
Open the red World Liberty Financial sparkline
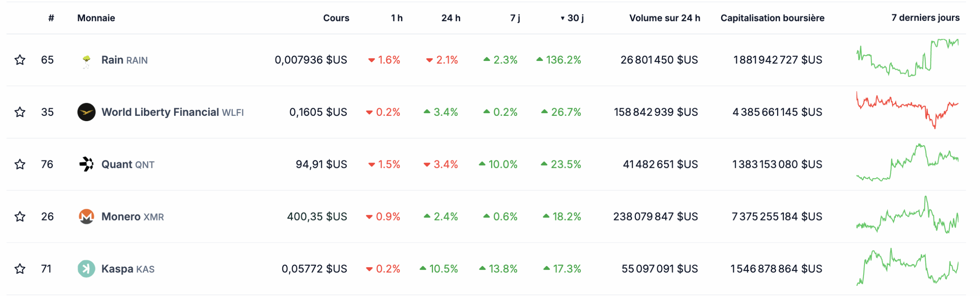[x=907, y=110]
